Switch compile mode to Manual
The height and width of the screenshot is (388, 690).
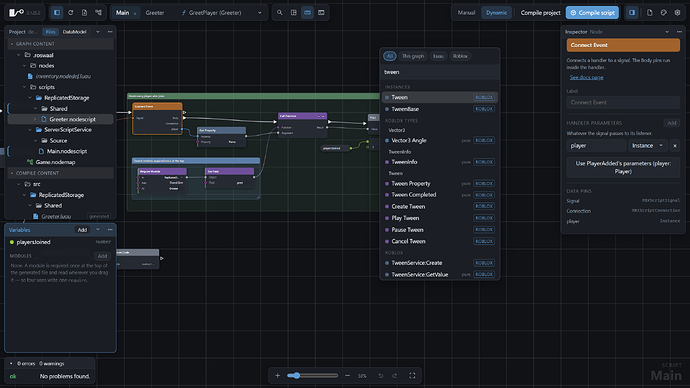pyautogui.click(x=466, y=13)
